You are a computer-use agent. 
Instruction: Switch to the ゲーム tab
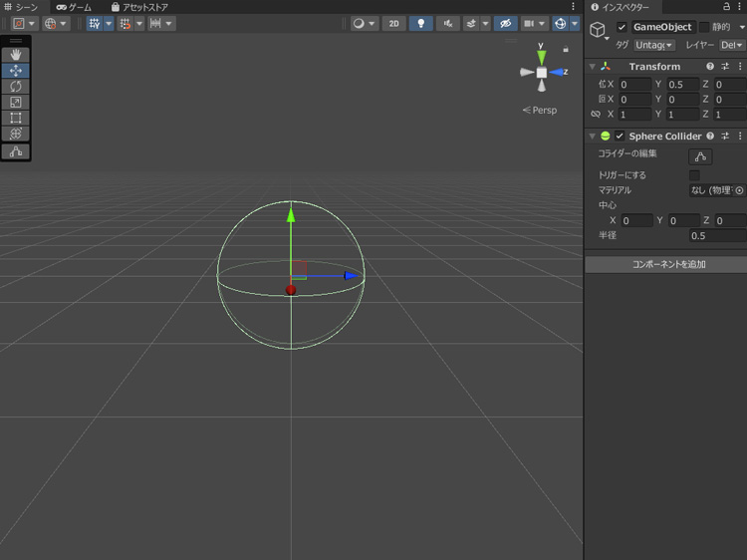[x=74, y=7]
